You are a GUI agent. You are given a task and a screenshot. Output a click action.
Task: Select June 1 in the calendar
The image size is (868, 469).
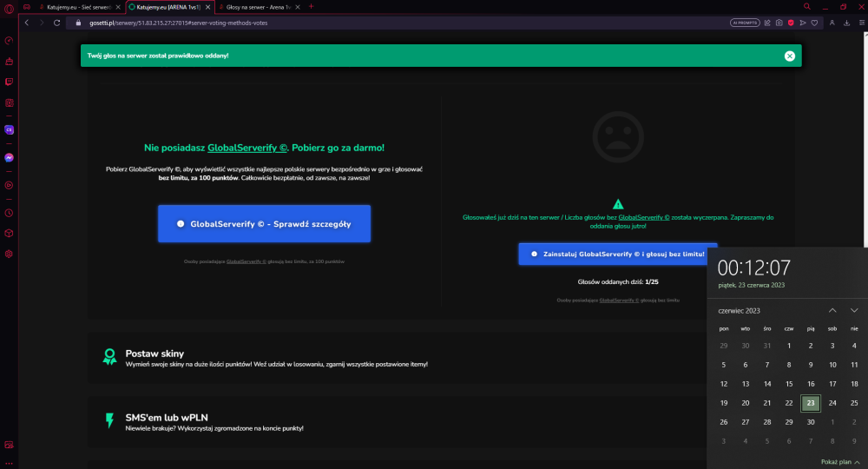pos(789,346)
